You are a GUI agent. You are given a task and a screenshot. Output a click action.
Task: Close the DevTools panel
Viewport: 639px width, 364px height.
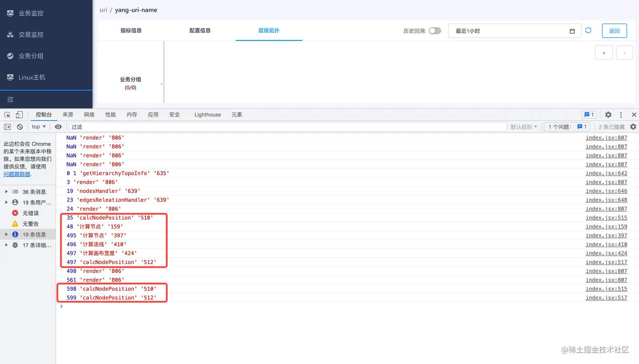pos(634,115)
